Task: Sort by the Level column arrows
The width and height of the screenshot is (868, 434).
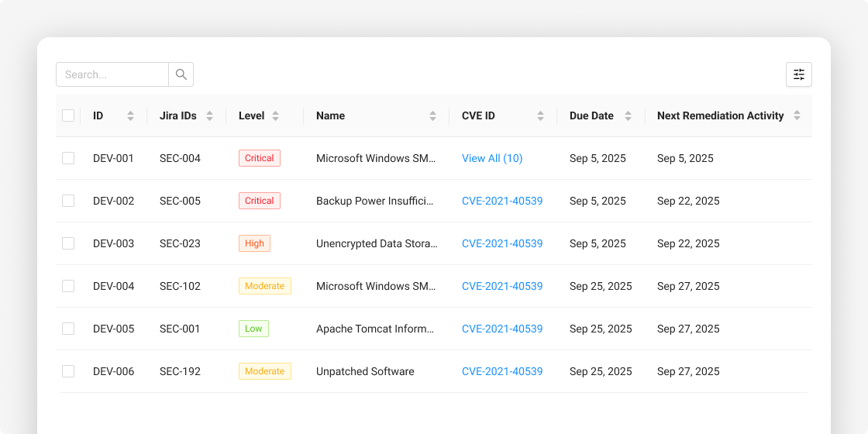Action: [x=276, y=115]
